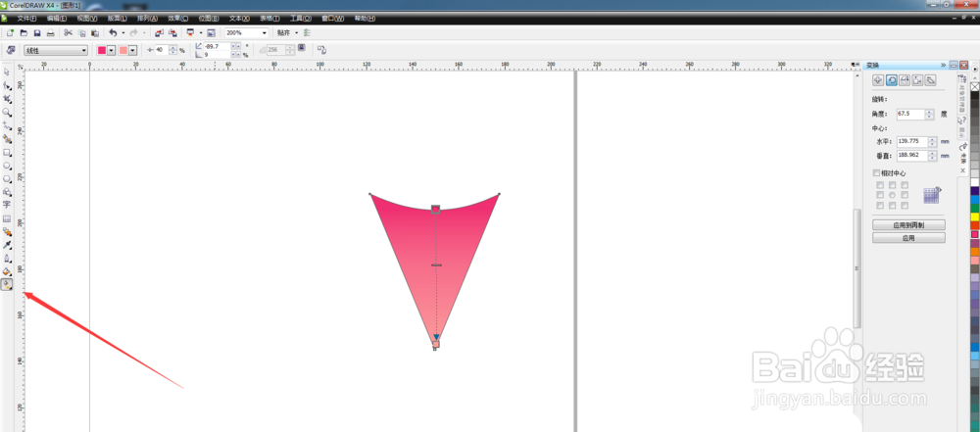
Task: Open the undo history dropdown arrow
Action: 123,32
